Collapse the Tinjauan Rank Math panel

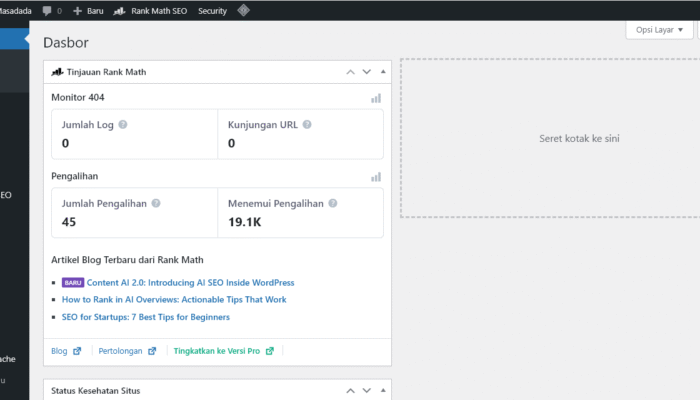[383, 71]
